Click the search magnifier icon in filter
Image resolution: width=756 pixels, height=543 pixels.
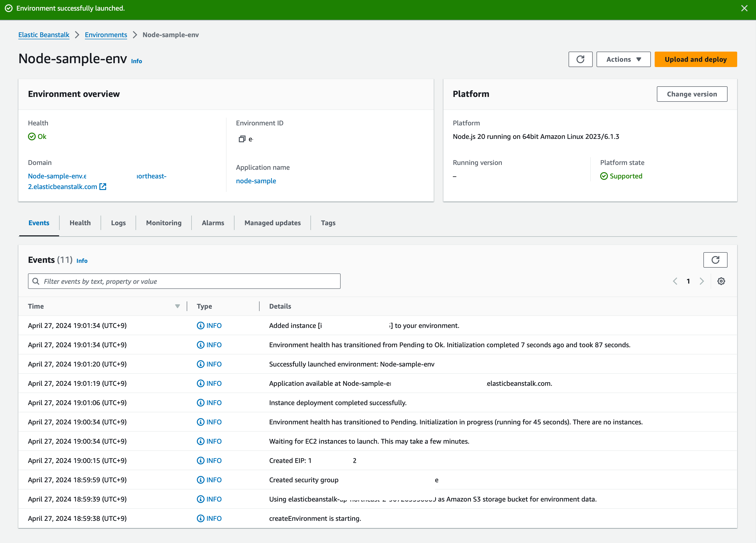36,281
